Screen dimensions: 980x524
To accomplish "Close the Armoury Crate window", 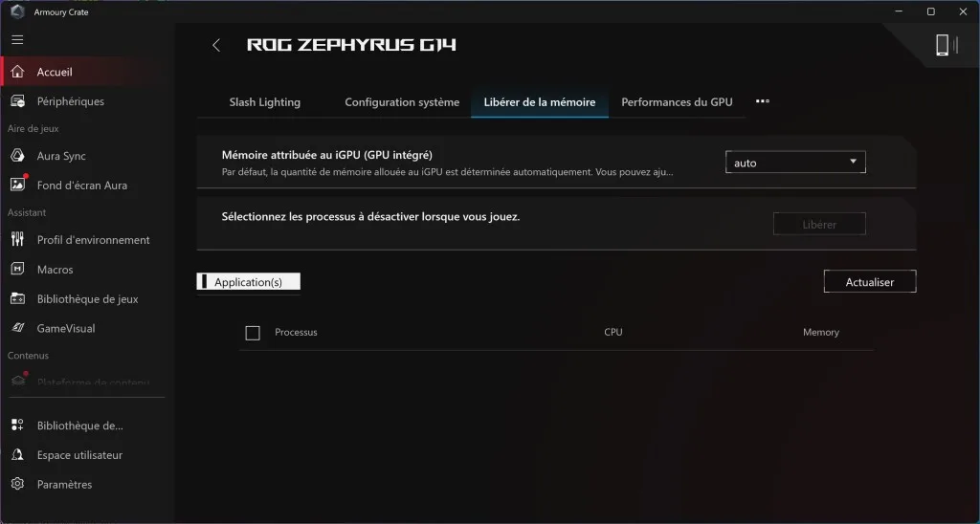I will click(963, 11).
